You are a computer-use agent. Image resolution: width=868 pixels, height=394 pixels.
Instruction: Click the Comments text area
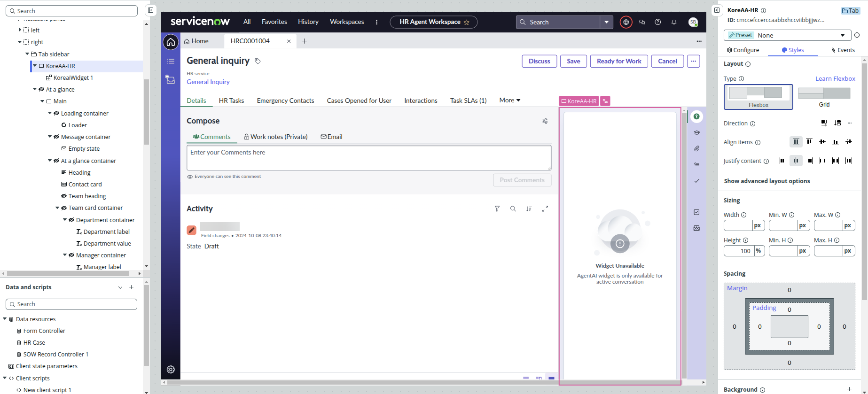[368, 158]
